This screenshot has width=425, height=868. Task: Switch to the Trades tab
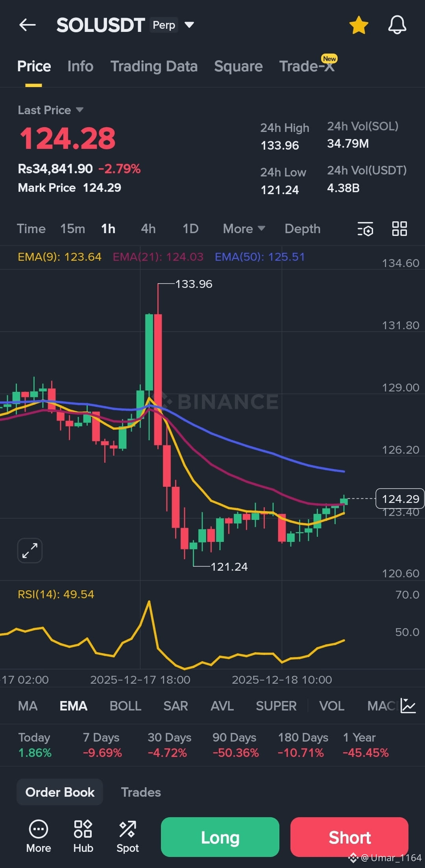141,792
